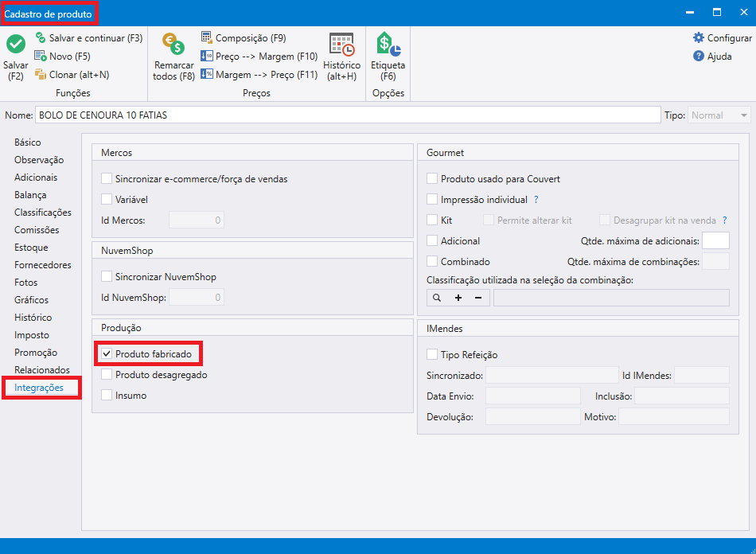
Task: Click Preço --> Margem (F10)
Action: click(x=259, y=57)
